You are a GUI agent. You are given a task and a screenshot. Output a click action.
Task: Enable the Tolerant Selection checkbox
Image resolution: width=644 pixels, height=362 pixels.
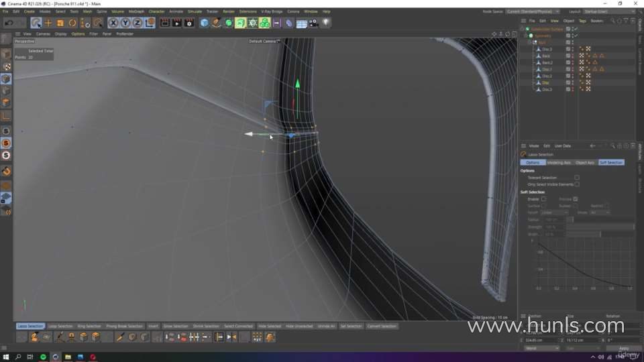click(576, 178)
